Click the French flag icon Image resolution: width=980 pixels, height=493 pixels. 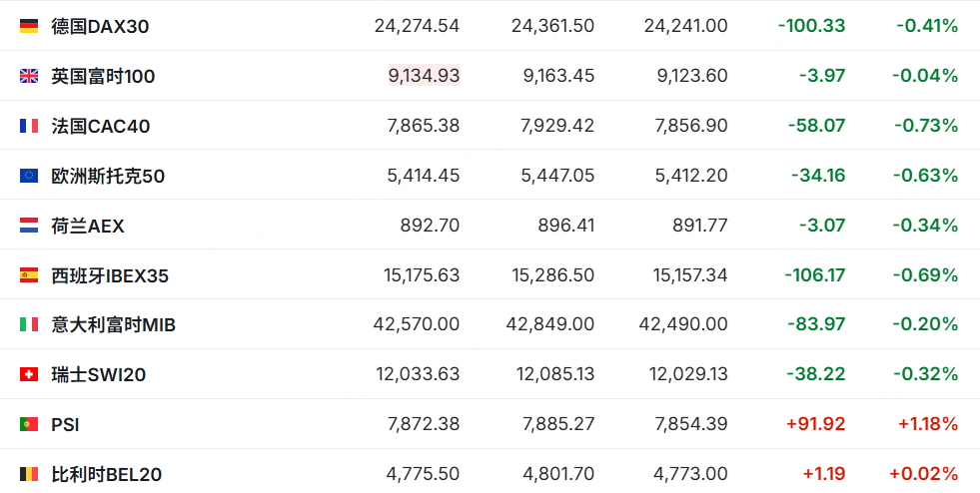coord(29,126)
